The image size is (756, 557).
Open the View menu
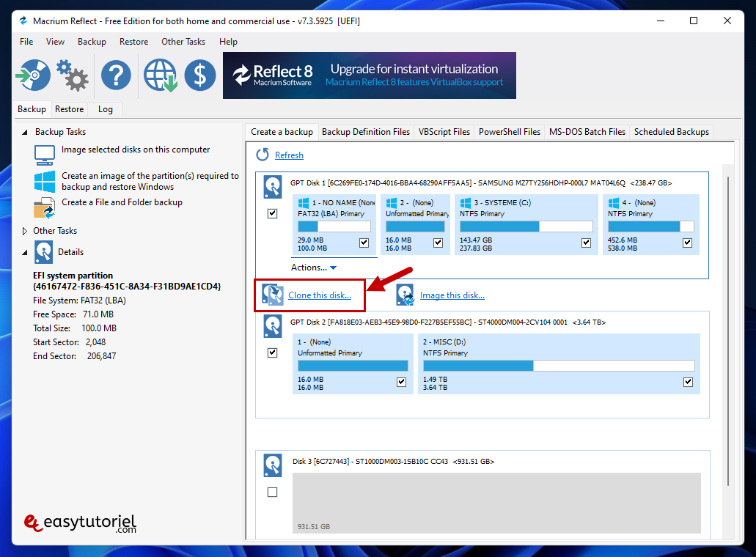click(x=55, y=42)
